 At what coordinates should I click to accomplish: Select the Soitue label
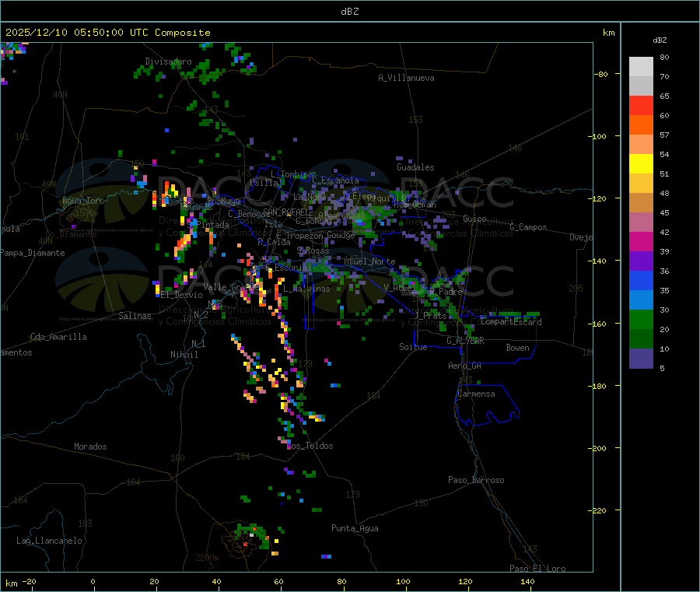click(x=413, y=347)
